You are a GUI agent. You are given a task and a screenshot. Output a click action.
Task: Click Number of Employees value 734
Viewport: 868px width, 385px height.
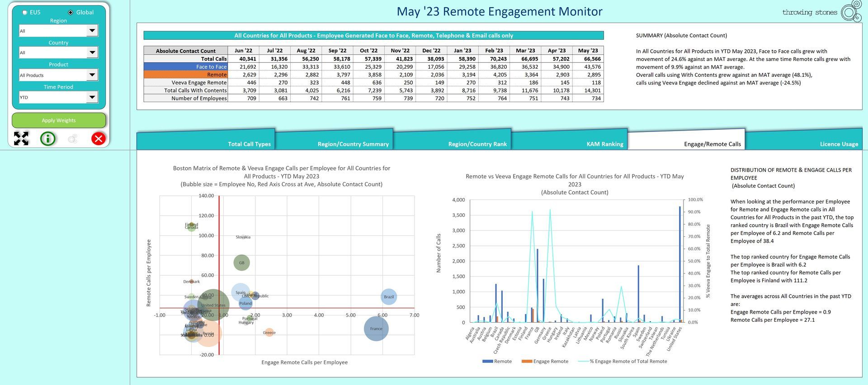[596, 98]
